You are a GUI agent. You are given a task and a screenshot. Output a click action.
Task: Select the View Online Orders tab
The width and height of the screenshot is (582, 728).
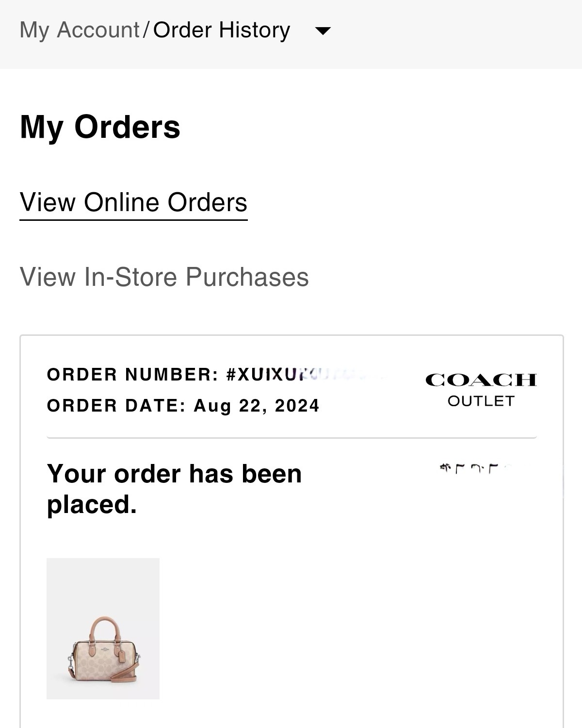point(133,202)
